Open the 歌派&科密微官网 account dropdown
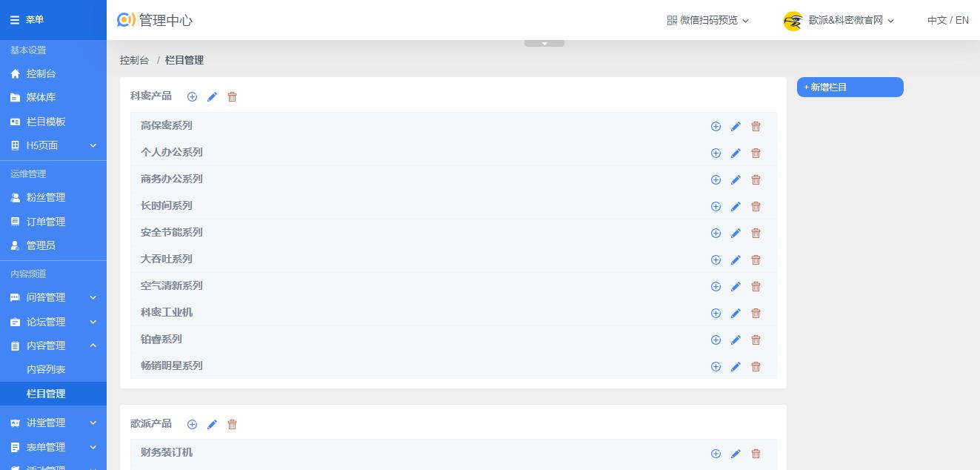Image resolution: width=980 pixels, height=470 pixels. click(x=839, y=21)
